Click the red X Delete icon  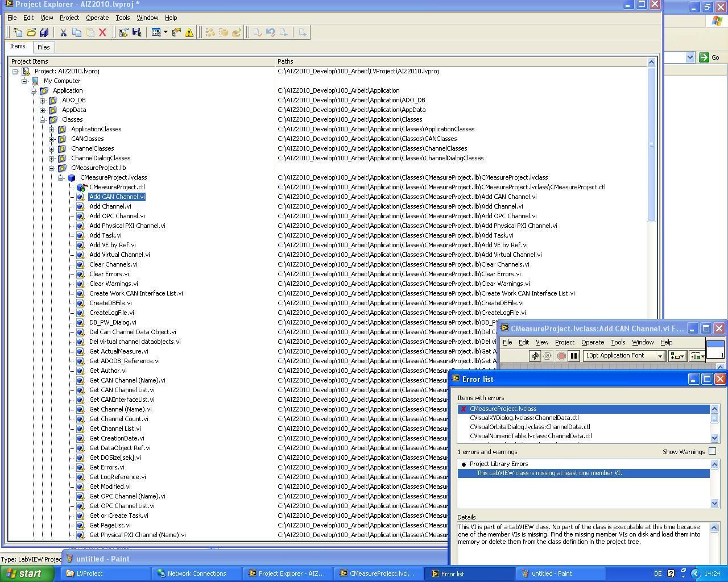click(102, 32)
